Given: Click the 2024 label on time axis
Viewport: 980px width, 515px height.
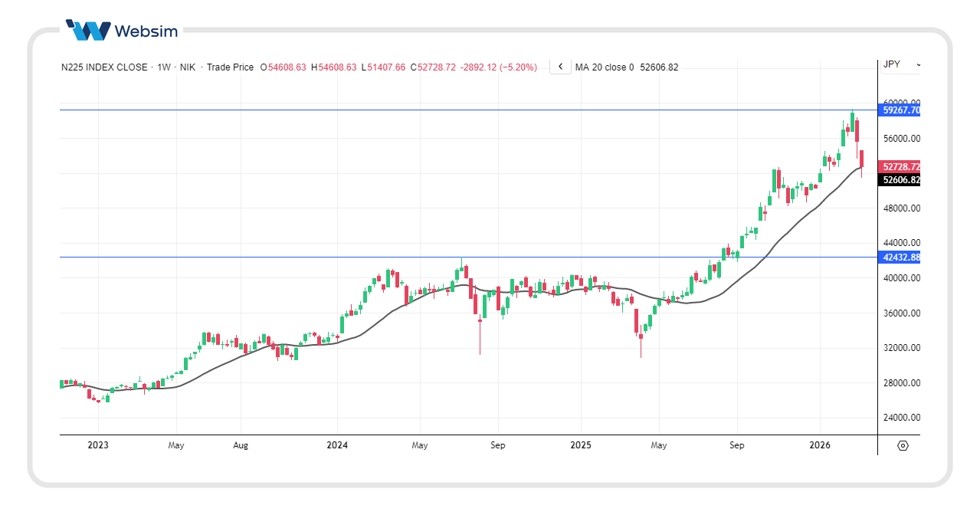Looking at the screenshot, I should click(337, 445).
